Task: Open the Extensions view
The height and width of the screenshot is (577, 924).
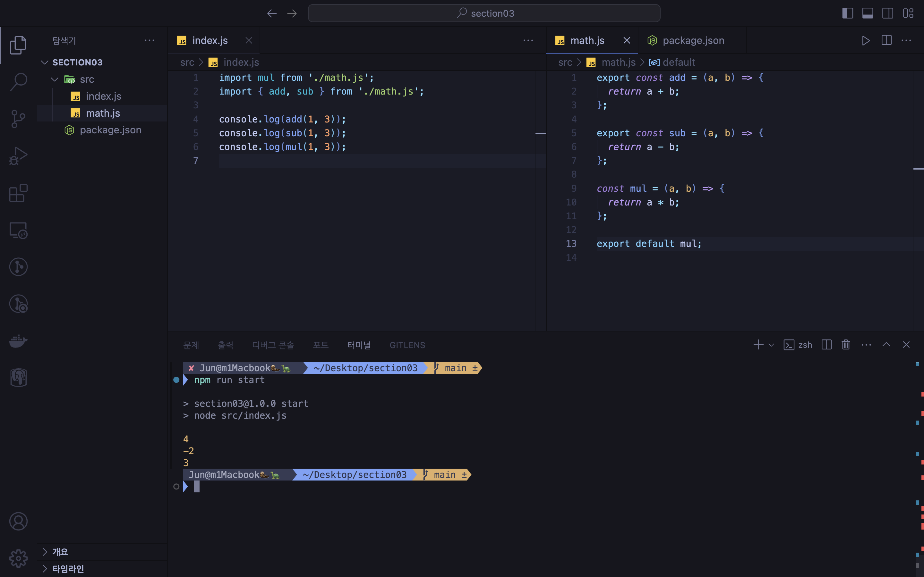Action: click(x=18, y=193)
